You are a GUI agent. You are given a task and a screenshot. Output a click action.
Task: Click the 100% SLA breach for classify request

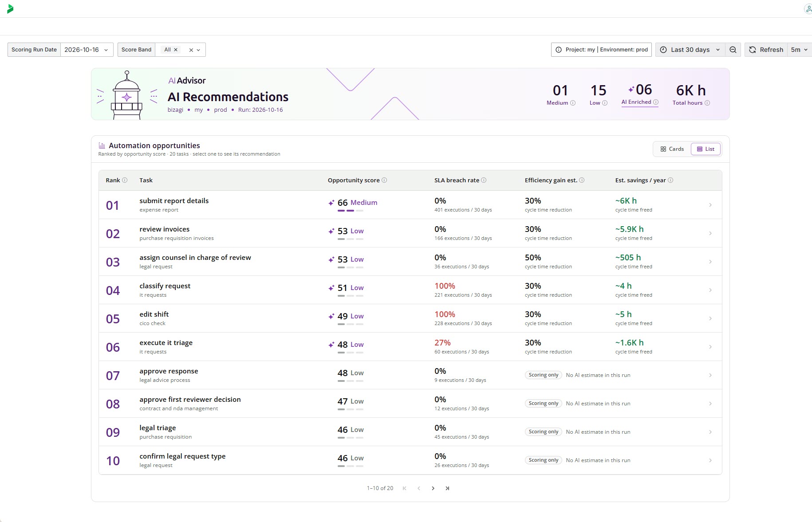[x=445, y=286]
